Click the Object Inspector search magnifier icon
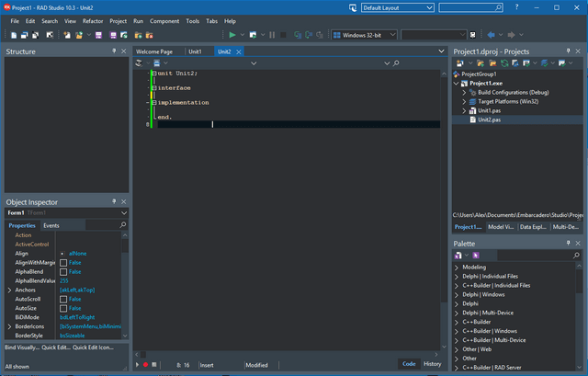The width and height of the screenshot is (588, 376). [123, 224]
